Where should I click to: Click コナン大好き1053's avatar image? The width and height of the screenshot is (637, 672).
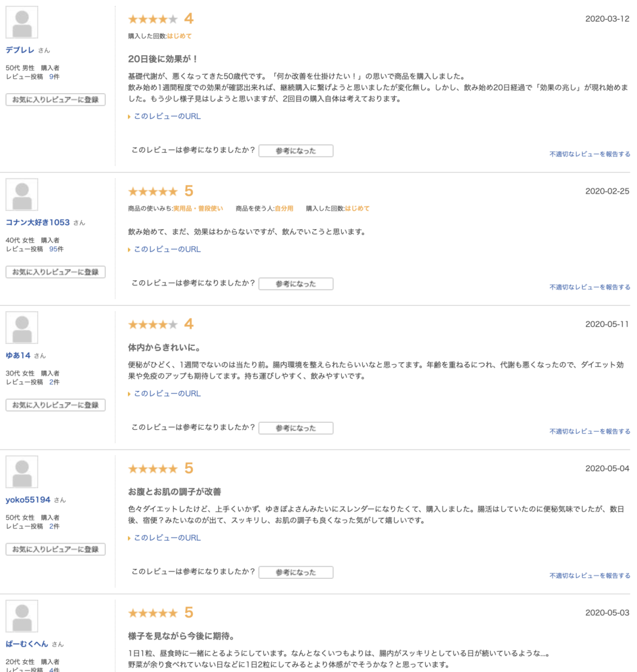(x=22, y=194)
